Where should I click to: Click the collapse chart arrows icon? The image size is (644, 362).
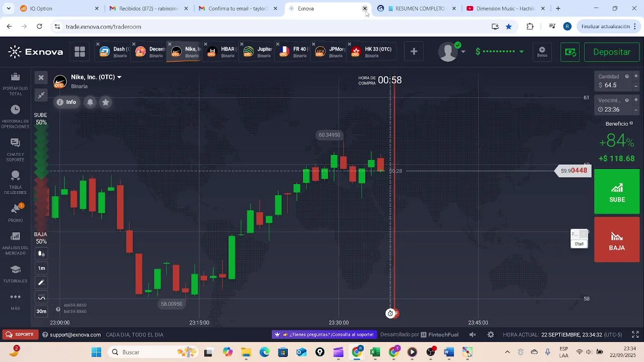click(x=41, y=95)
